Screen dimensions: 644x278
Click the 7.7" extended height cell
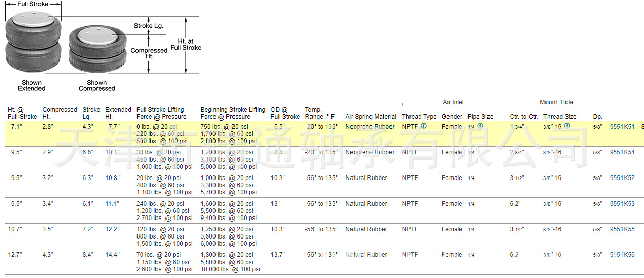click(x=114, y=127)
